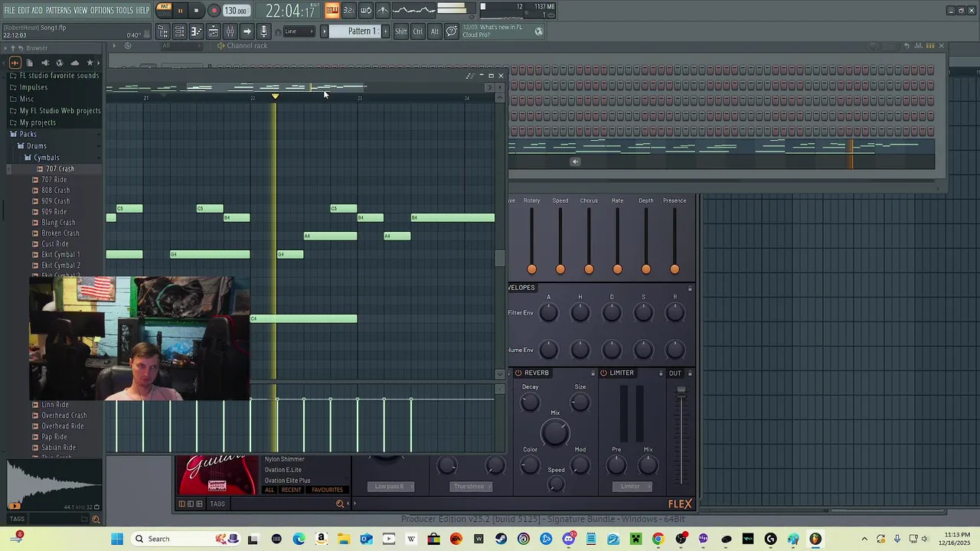Open the OPTIONS menu
The height and width of the screenshot is (551, 980).
click(x=102, y=10)
